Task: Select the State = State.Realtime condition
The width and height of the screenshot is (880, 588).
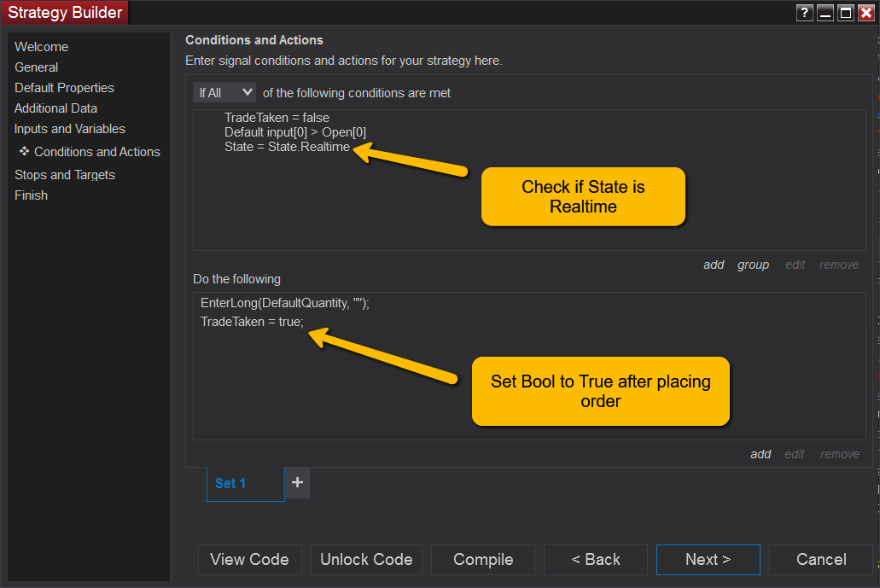Action: [x=287, y=147]
